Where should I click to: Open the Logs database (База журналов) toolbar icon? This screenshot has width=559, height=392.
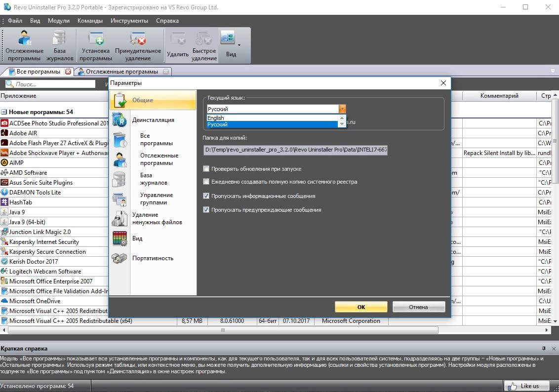click(59, 38)
